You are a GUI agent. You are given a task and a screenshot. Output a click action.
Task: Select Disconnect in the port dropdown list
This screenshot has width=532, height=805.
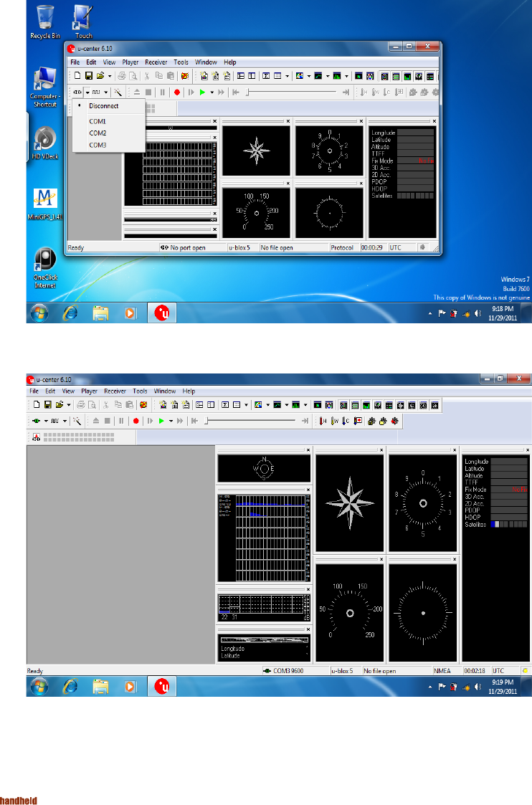104,106
